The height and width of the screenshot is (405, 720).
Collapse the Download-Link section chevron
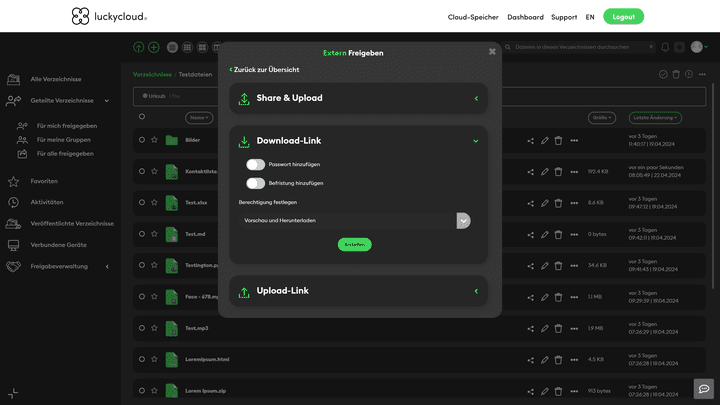[x=476, y=141]
